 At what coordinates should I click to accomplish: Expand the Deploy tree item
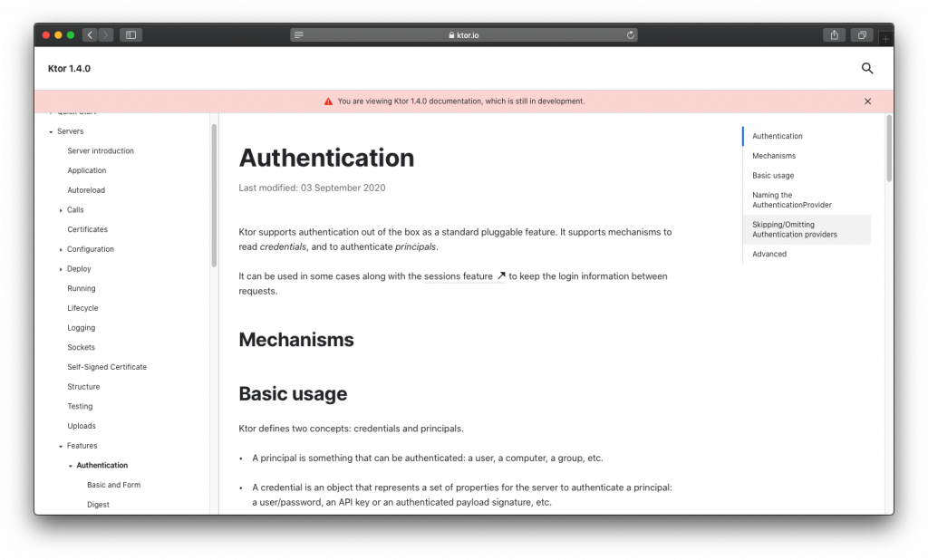(x=61, y=269)
